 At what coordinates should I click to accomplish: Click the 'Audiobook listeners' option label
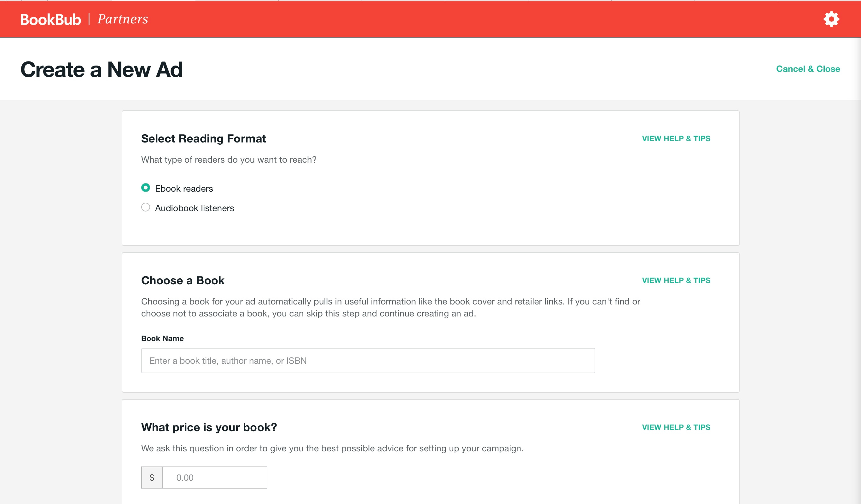[195, 208]
